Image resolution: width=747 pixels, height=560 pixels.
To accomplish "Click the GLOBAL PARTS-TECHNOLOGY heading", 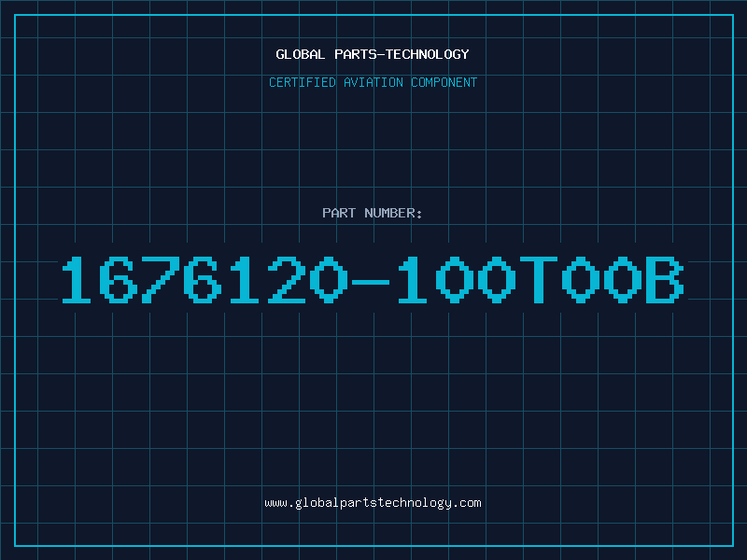I will pos(373,54).
